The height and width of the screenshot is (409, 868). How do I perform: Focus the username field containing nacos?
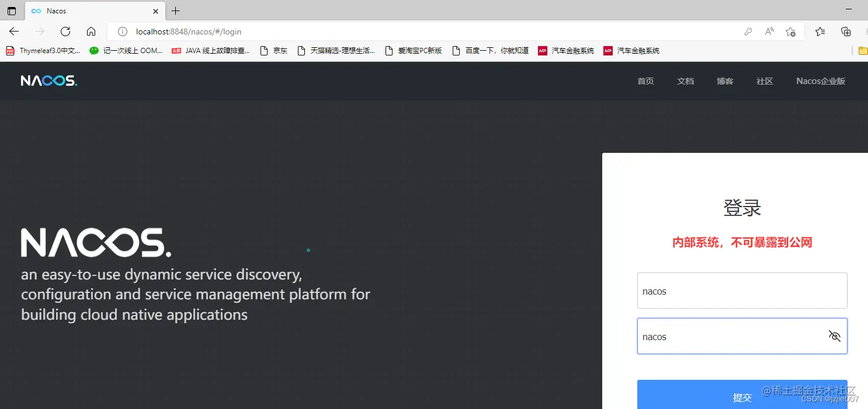(742, 291)
